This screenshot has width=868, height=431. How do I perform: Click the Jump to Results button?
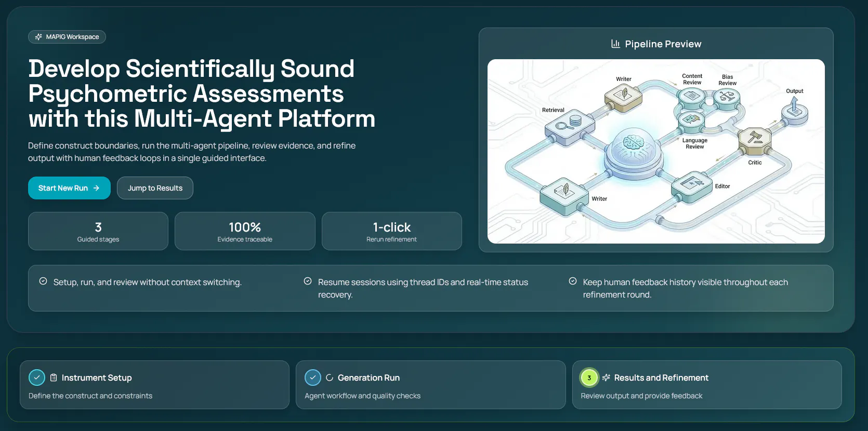[155, 188]
